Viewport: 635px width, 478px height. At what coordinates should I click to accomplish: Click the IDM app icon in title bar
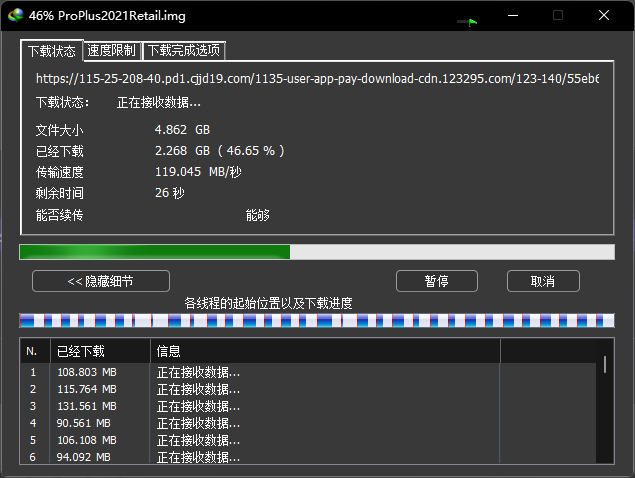click(16, 15)
